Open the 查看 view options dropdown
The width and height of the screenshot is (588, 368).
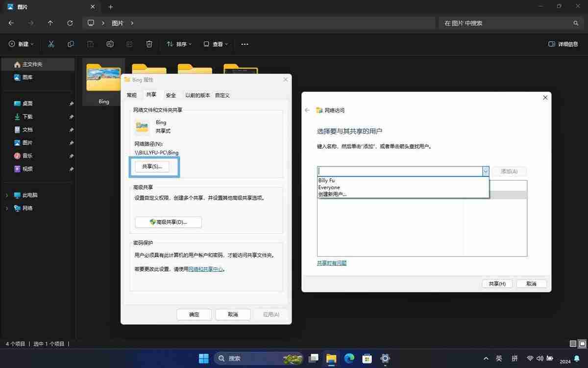tap(216, 44)
